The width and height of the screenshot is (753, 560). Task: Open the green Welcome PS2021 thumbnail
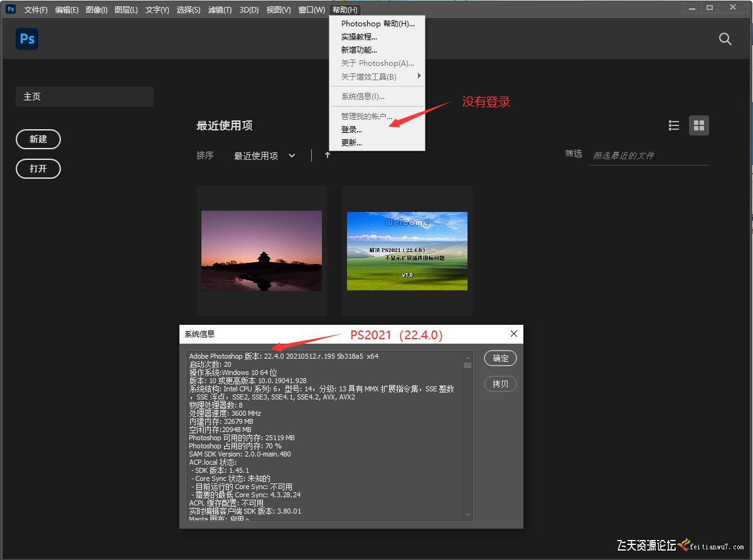pos(407,251)
